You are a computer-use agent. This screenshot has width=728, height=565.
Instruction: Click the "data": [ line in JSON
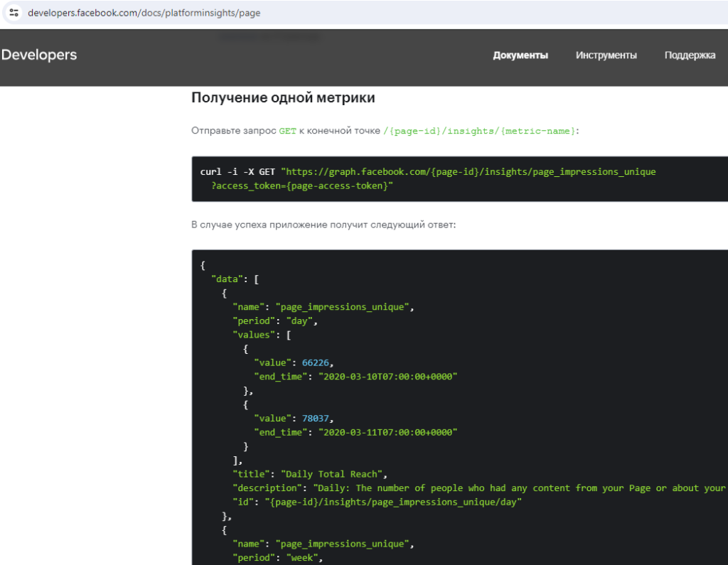click(235, 279)
